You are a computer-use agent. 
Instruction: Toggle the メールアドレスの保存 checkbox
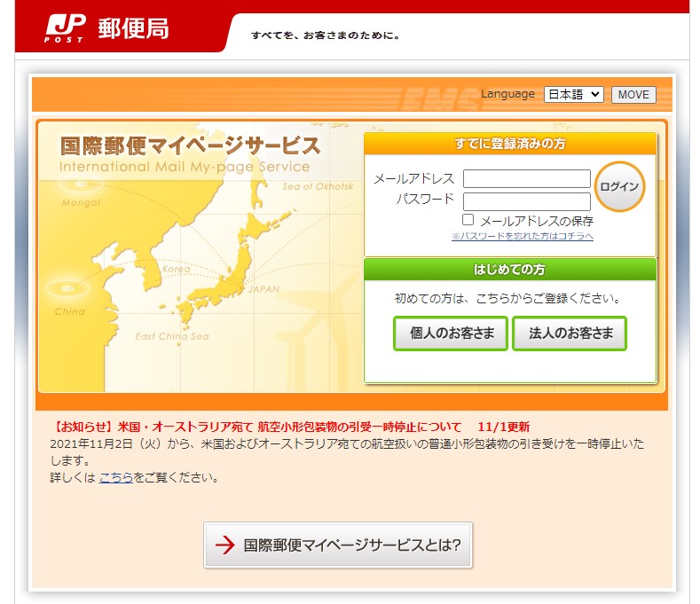pyautogui.click(x=468, y=219)
